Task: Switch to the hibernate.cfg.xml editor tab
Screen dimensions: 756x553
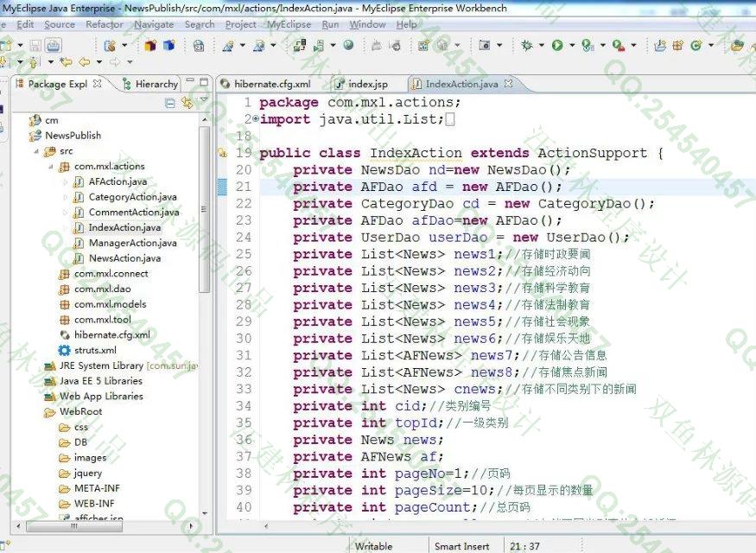Action: (x=266, y=84)
